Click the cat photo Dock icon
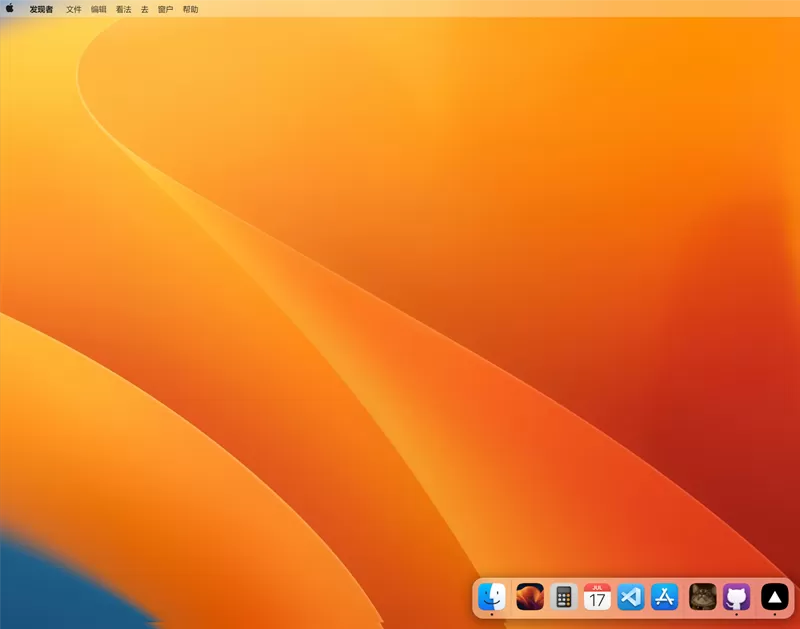800x629 pixels. (703, 597)
